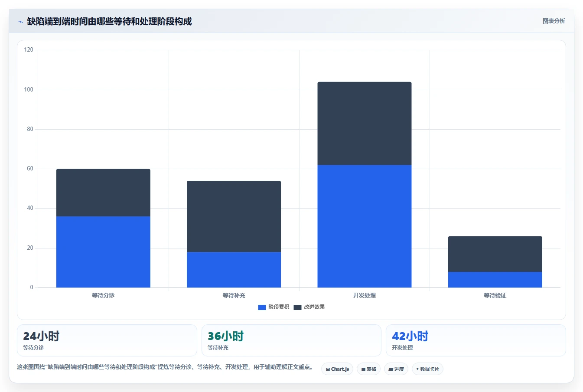583x392 pixels.
Task: Click the 60 y-axis tick label
Action: click(x=30, y=169)
